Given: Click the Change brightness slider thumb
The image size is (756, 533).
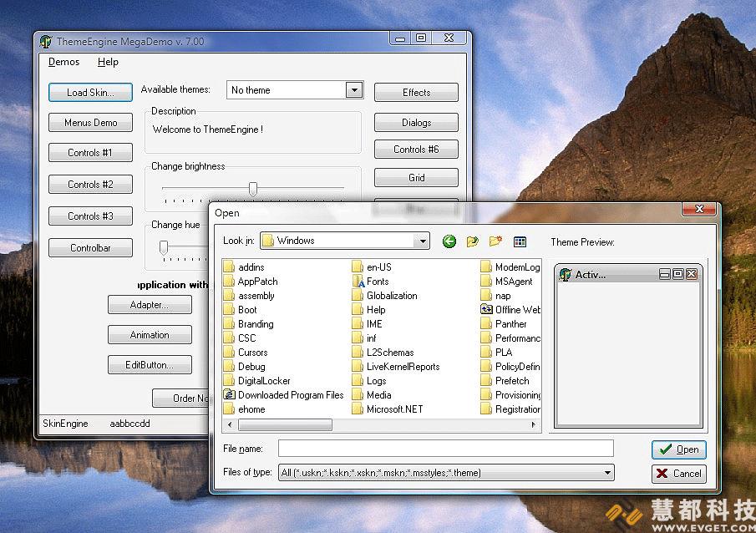Looking at the screenshot, I should (x=252, y=189).
